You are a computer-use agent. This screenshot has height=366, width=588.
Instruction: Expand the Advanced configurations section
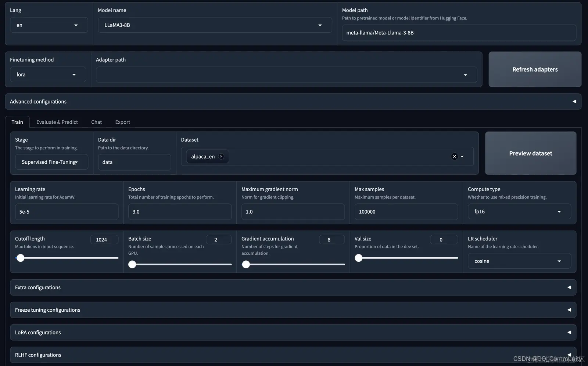point(293,101)
